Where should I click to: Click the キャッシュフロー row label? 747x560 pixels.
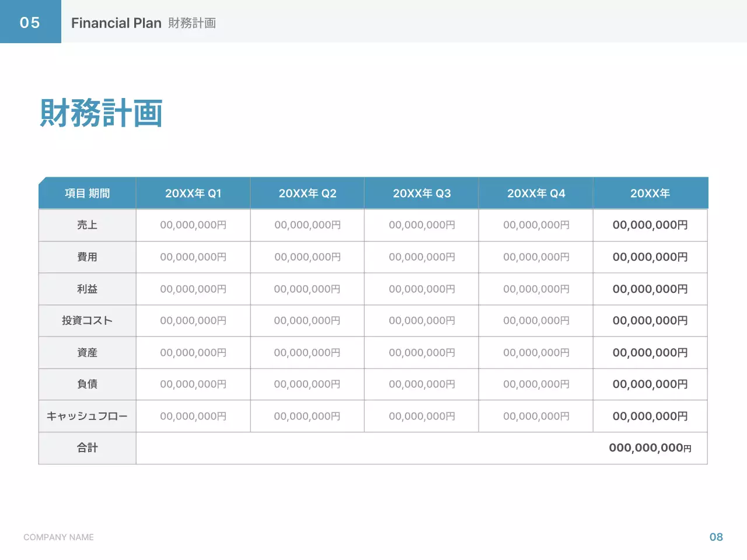[88, 416]
